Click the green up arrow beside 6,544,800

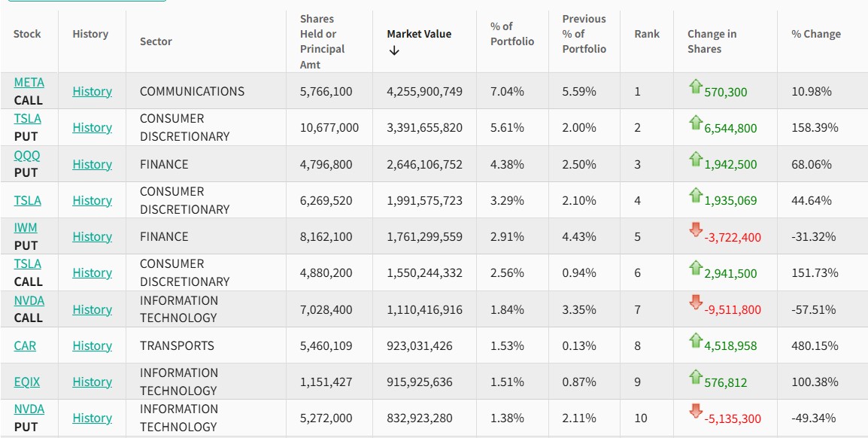tap(695, 123)
